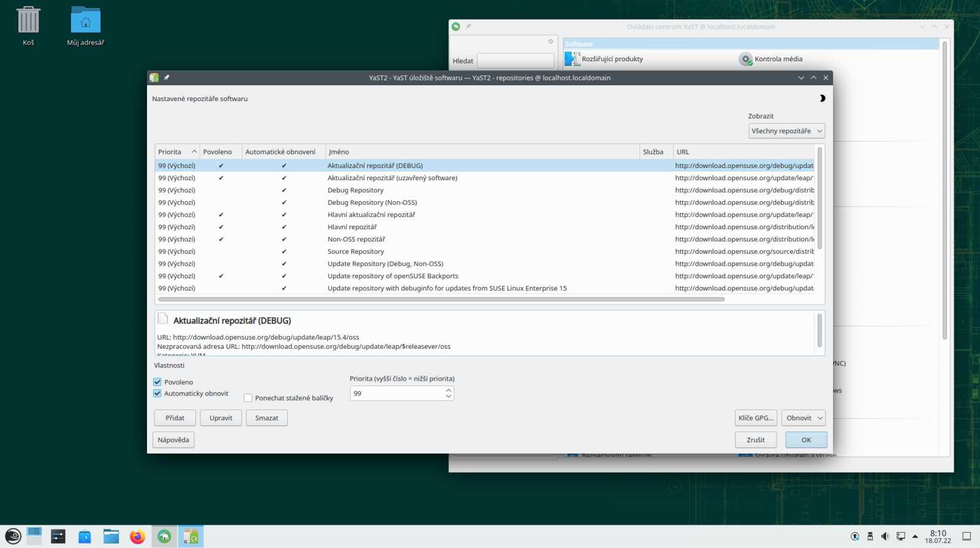Open the clock showing 8:10
Screen dimensions: 980x548
click(x=938, y=536)
